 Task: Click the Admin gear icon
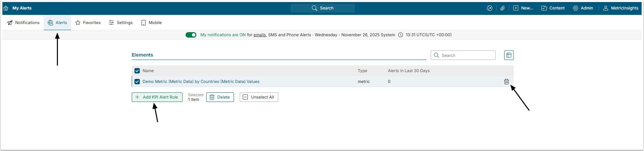576,8
